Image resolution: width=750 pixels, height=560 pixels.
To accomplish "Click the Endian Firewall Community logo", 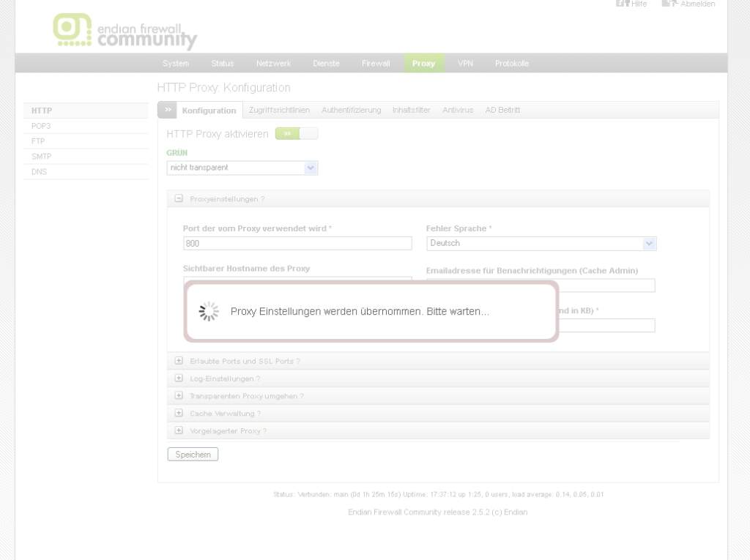I will (x=125, y=31).
